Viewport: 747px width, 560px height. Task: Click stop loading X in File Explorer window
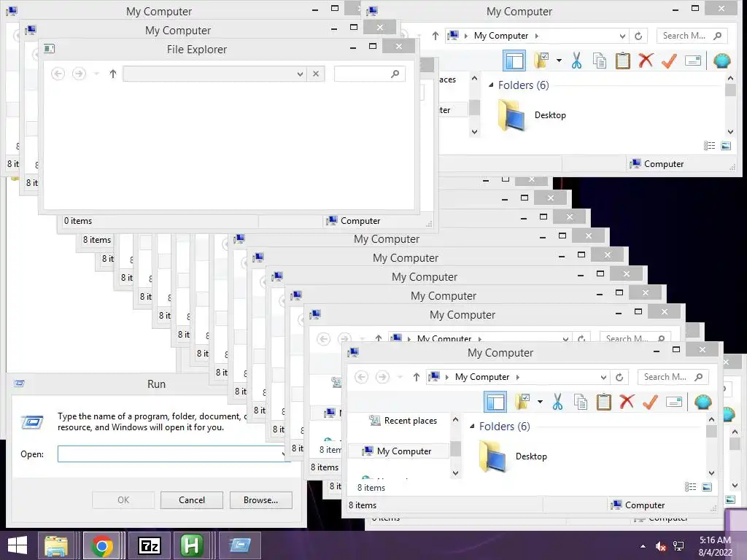(x=316, y=74)
